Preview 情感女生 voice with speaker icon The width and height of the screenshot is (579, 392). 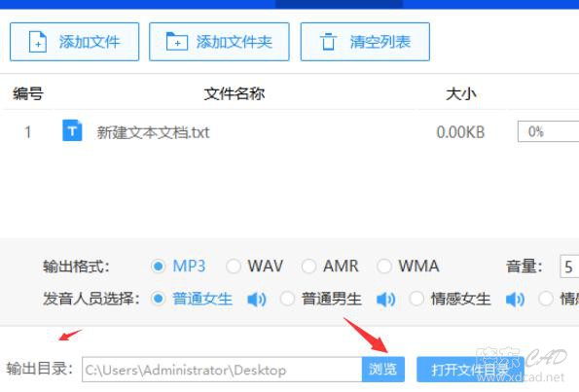[515, 300]
